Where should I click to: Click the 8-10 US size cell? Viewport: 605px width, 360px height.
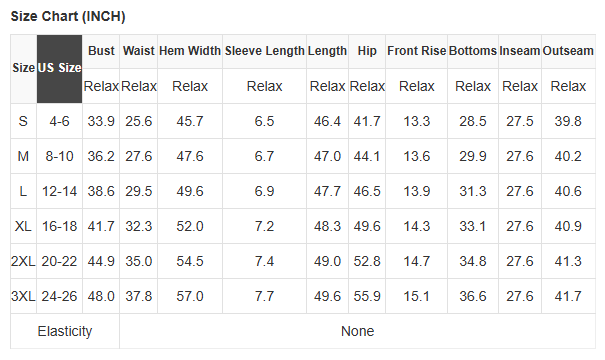(59, 156)
